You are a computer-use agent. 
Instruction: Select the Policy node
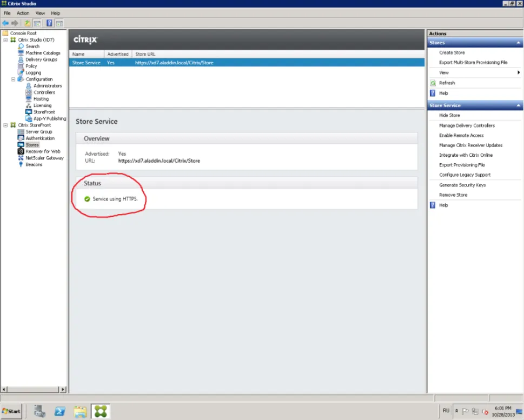pyautogui.click(x=31, y=66)
